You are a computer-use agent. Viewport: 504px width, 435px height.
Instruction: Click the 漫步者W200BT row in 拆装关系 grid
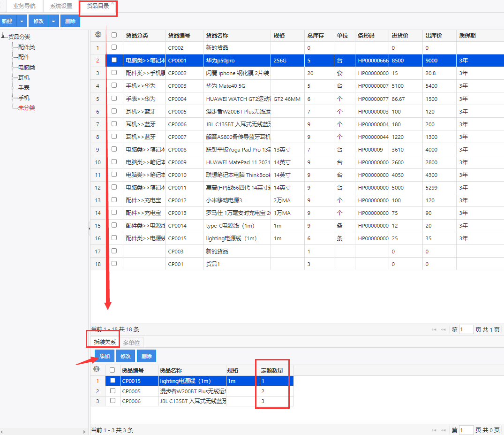pyautogui.click(x=192, y=391)
